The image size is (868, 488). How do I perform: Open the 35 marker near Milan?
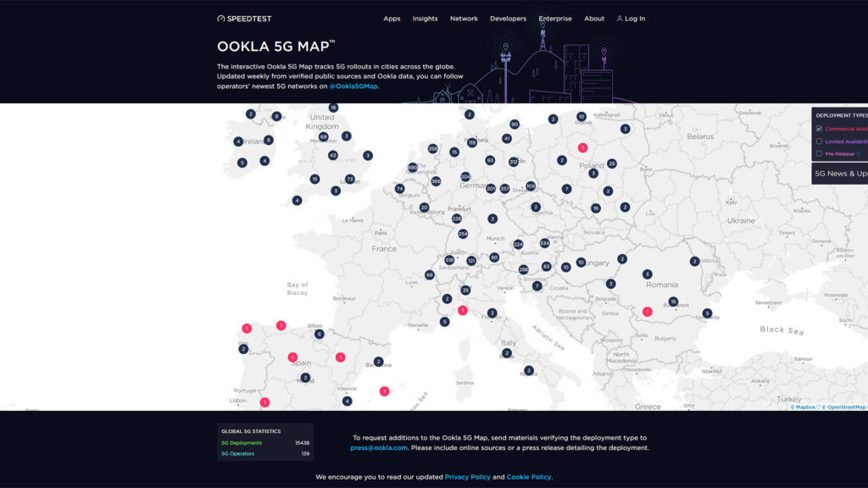point(465,290)
